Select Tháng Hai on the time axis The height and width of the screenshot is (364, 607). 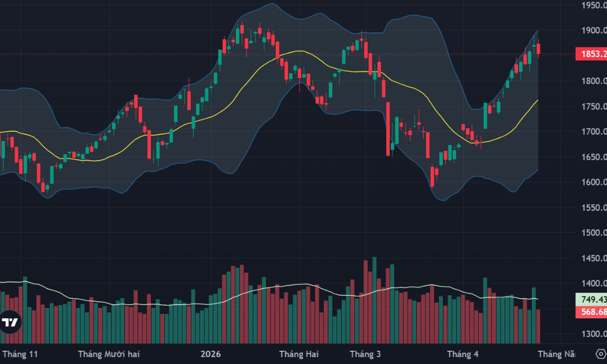[x=298, y=354]
